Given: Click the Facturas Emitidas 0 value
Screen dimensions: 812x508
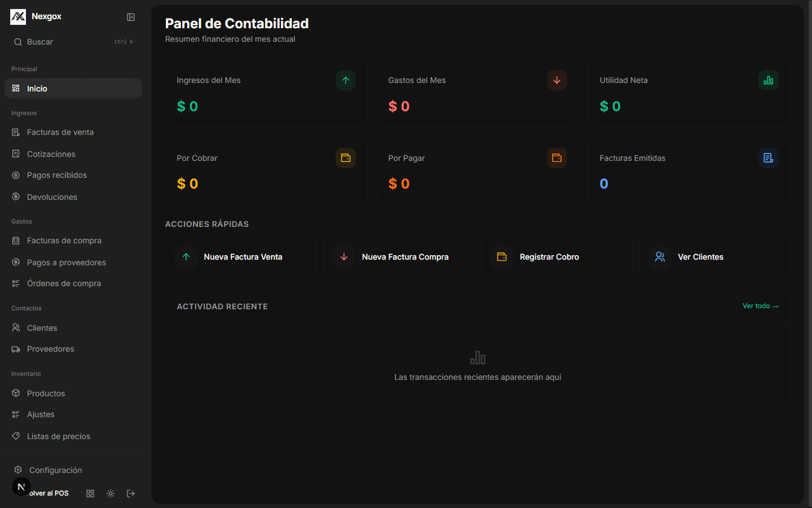Looking at the screenshot, I should [604, 183].
